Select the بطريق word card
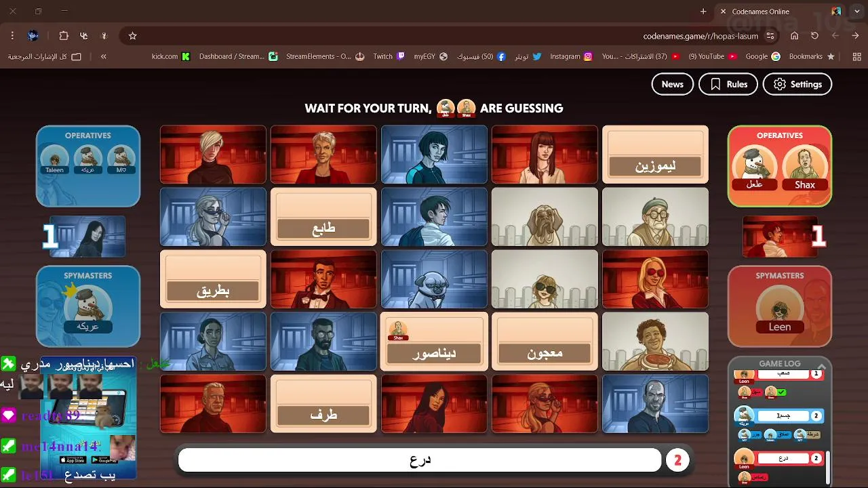The width and height of the screenshot is (868, 488). click(x=213, y=279)
